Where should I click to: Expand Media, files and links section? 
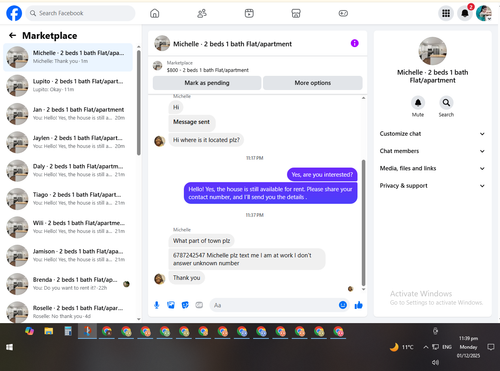click(432, 168)
